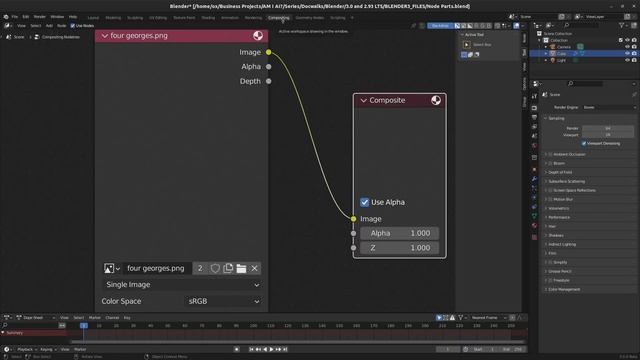640x360 pixels.
Task: Click the play animation button
Action: point(271,349)
